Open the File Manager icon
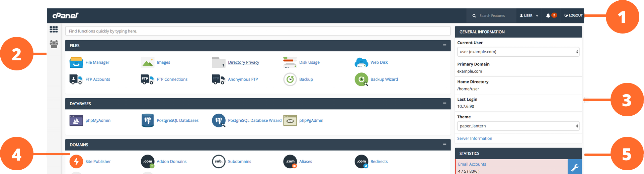 tap(76, 62)
